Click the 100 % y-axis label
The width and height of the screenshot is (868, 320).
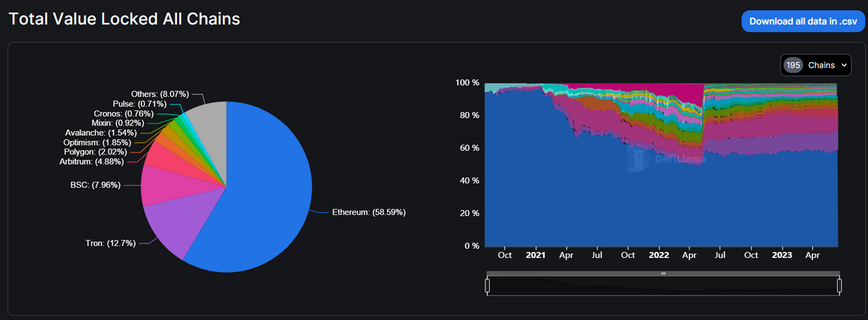[x=467, y=83]
